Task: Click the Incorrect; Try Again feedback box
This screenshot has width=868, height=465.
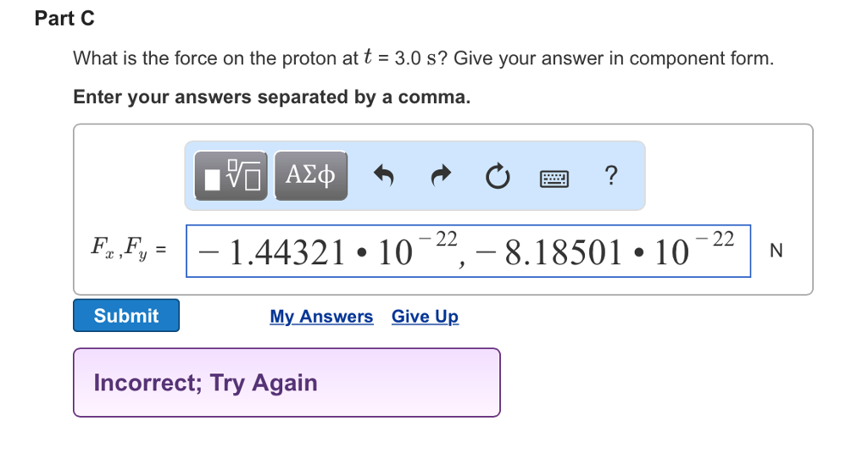Action: pos(287,383)
